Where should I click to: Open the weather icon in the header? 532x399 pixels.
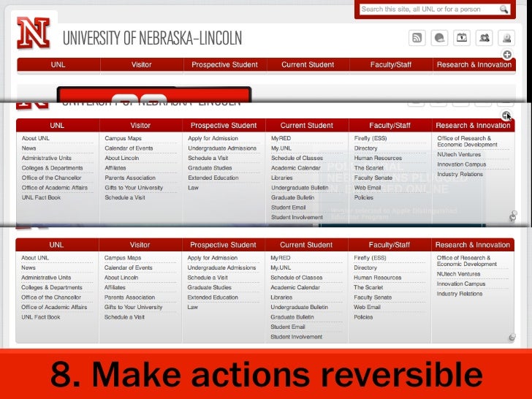click(439, 38)
